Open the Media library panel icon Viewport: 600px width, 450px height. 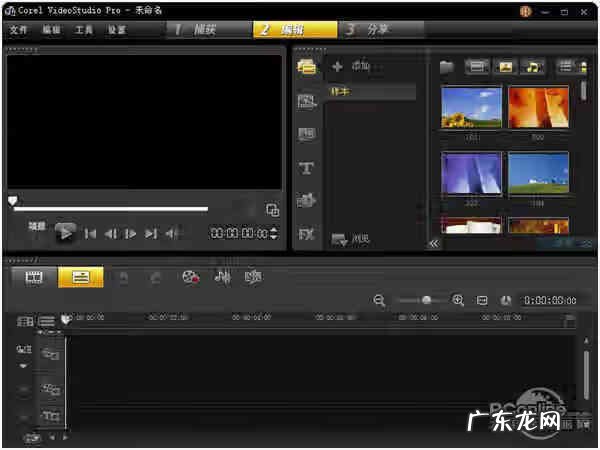307,67
